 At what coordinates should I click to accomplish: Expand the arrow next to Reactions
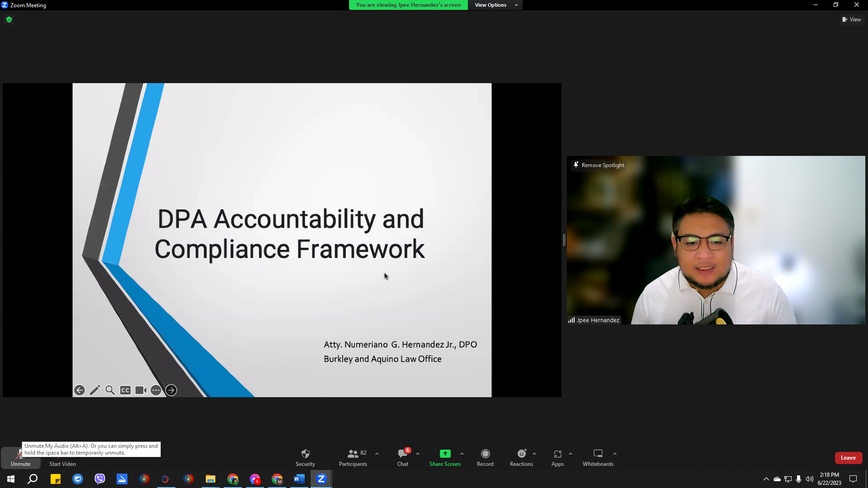(534, 454)
